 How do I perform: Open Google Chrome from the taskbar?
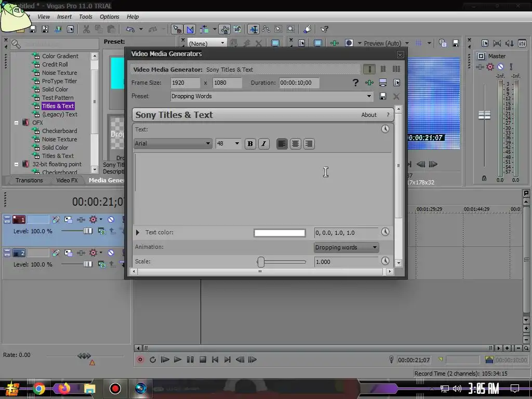click(38, 389)
